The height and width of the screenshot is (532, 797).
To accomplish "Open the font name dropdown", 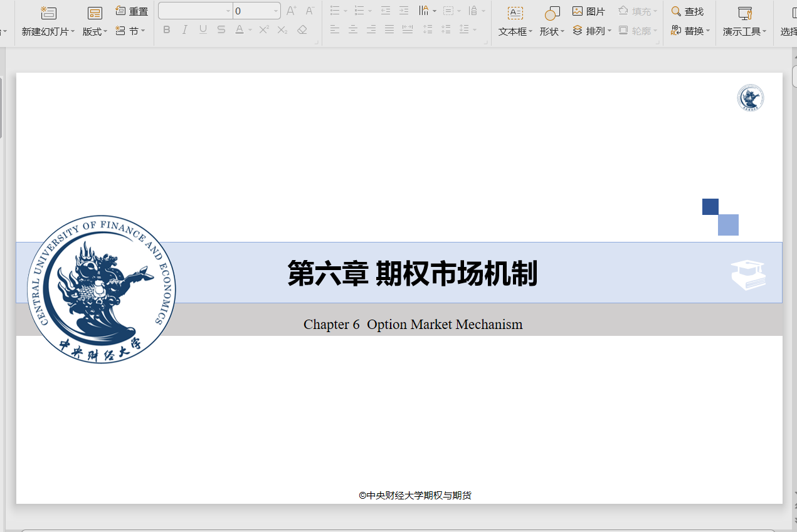I will [x=228, y=11].
